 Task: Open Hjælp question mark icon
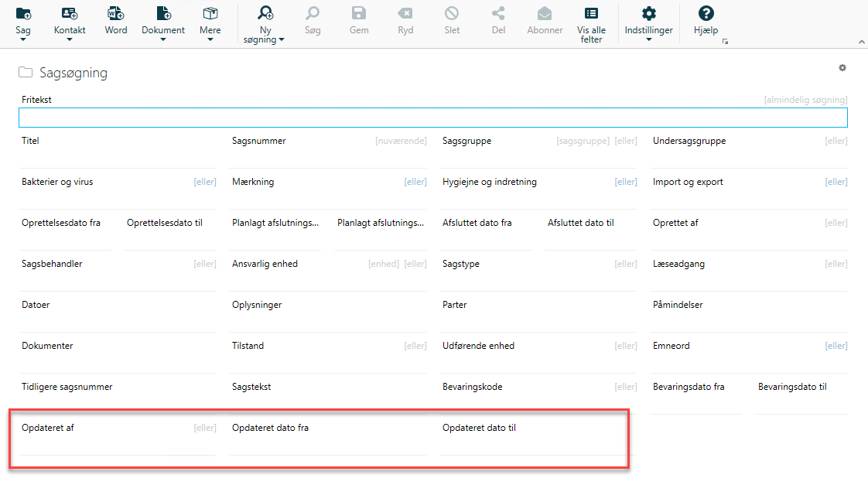pos(706,13)
